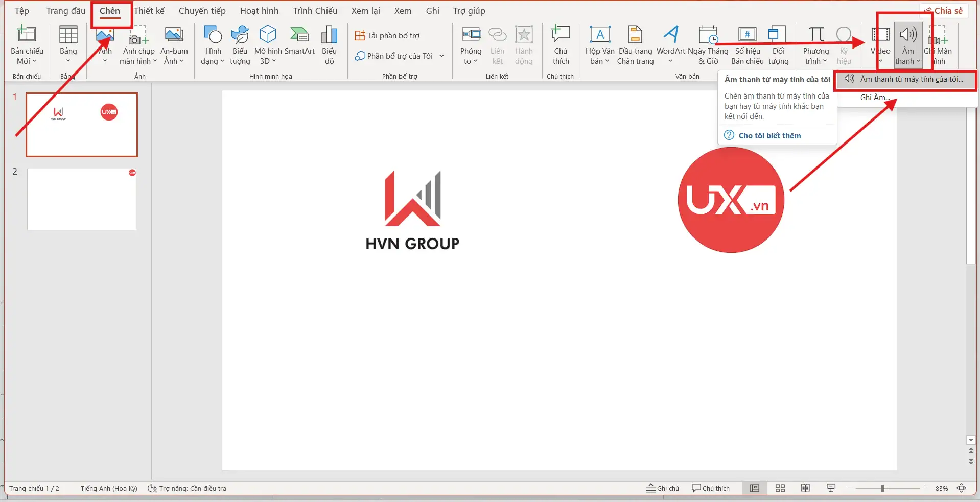The width and height of the screenshot is (980, 502).
Task: Switch to the Thiết kế ribbon tab
Action: [149, 10]
